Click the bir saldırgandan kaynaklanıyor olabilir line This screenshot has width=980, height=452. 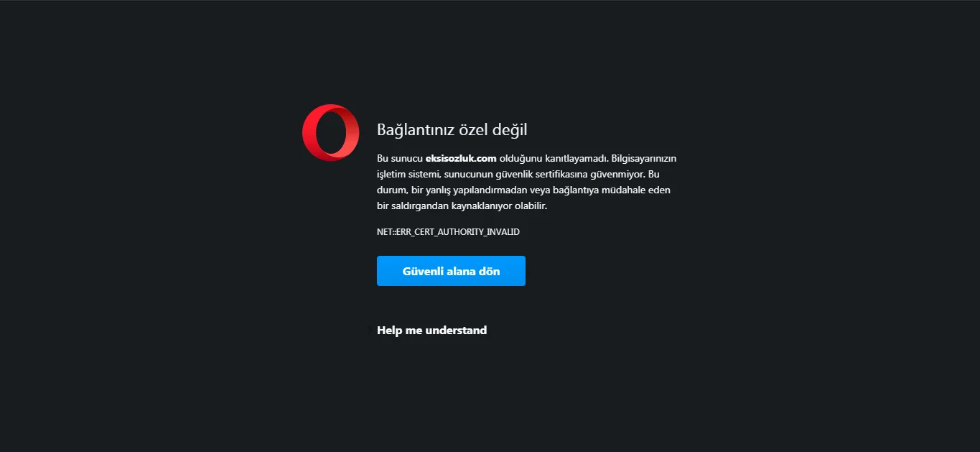(462, 206)
